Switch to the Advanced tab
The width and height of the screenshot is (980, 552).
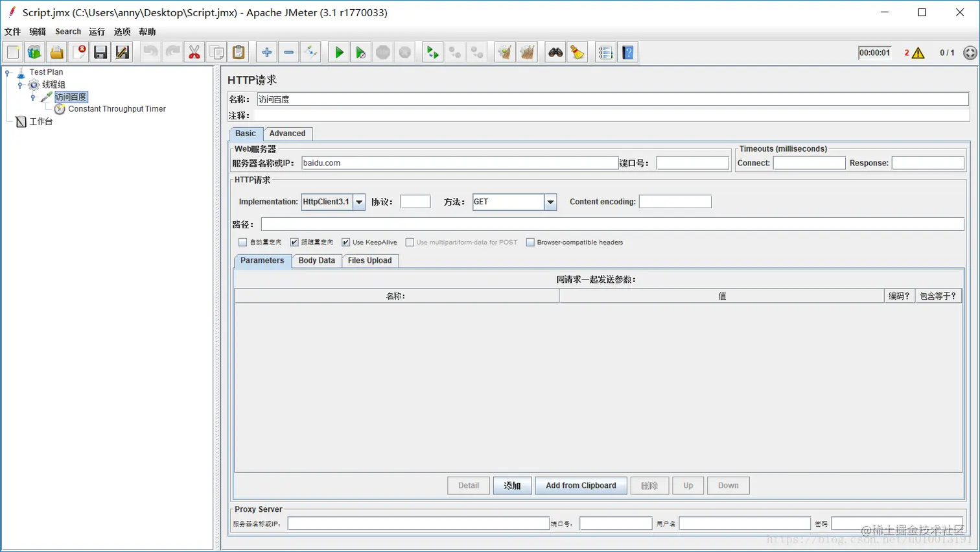[x=288, y=134]
